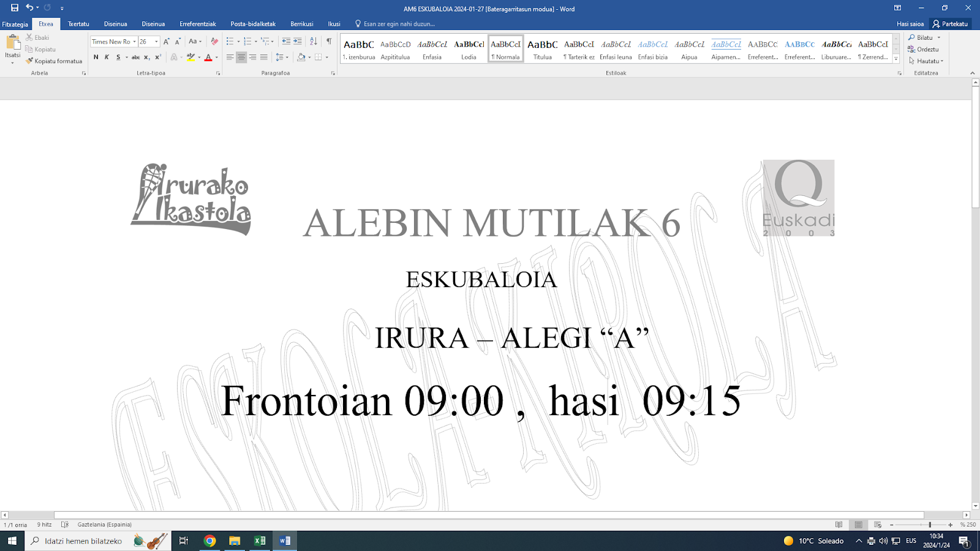Click the Partekatu share button
980x551 pixels.
(x=950, y=24)
